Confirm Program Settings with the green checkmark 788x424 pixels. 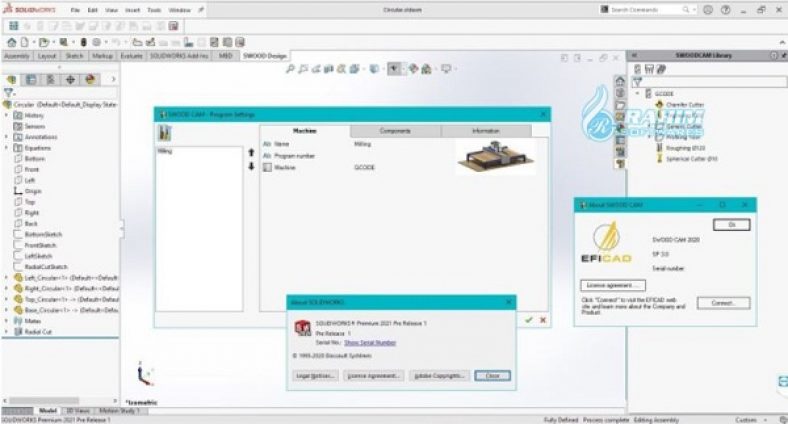529,320
